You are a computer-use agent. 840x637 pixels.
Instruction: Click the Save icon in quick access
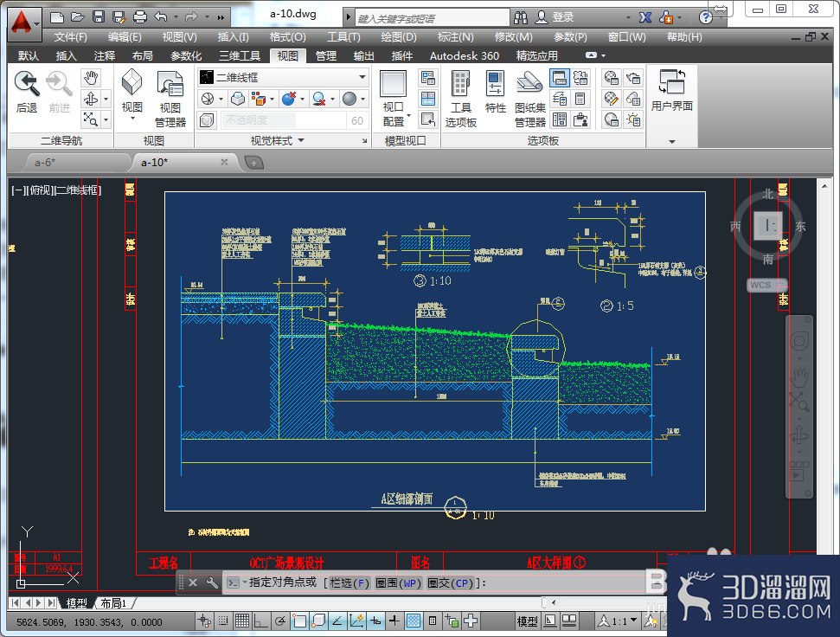click(99, 17)
